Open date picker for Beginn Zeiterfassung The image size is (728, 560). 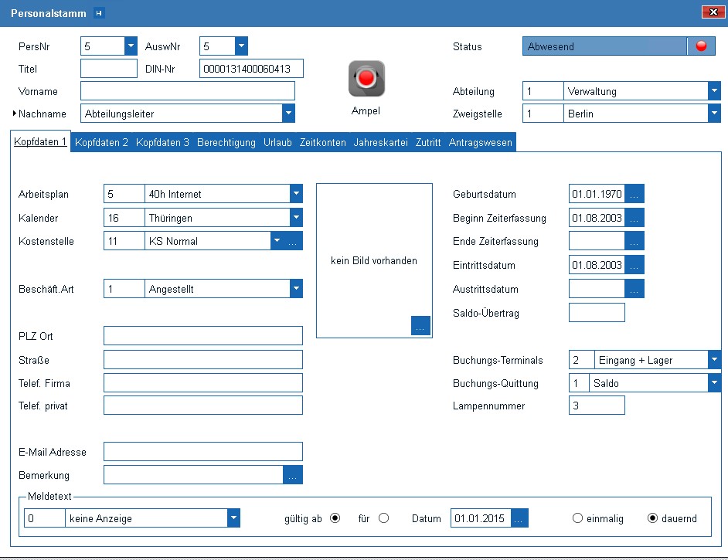pyautogui.click(x=634, y=218)
